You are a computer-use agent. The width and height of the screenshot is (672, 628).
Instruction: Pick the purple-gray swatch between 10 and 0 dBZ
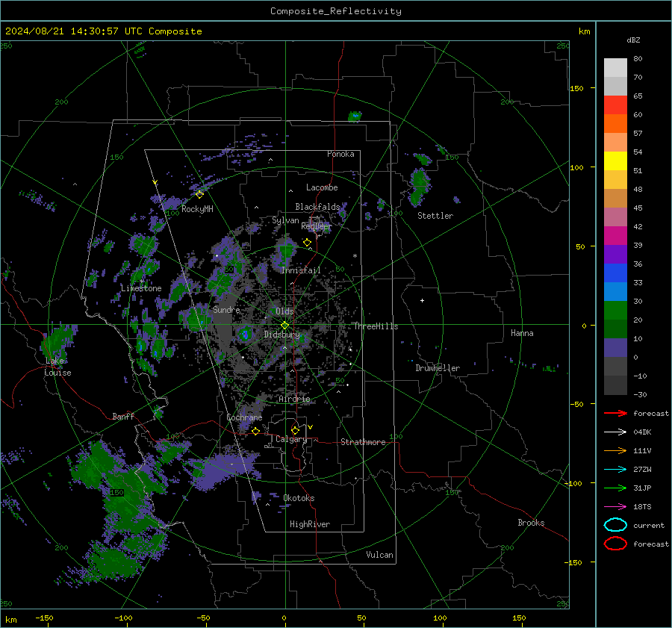[x=615, y=348]
